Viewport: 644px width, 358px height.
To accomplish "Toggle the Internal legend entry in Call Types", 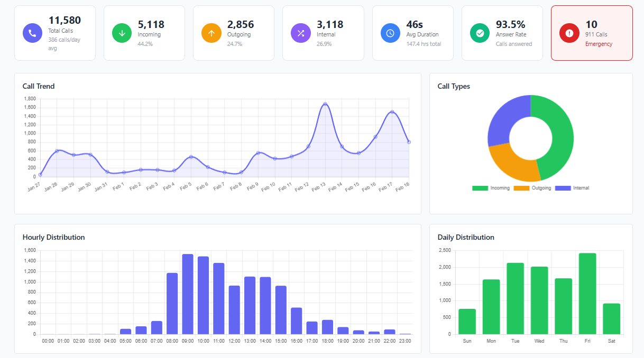I will [573, 188].
